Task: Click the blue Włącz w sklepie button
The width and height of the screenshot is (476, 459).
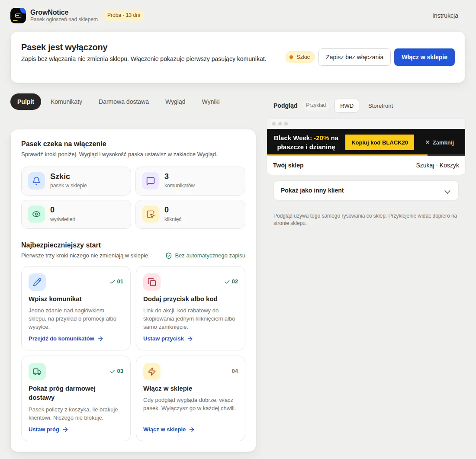Action: [x=425, y=57]
